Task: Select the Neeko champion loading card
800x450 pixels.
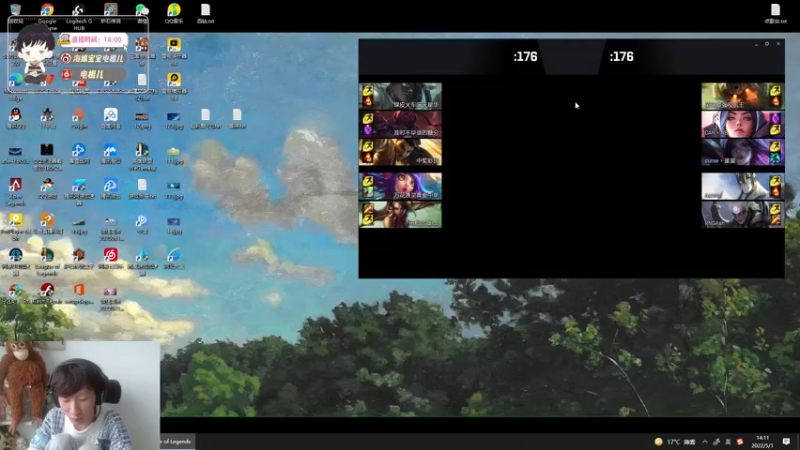Action: click(x=401, y=186)
